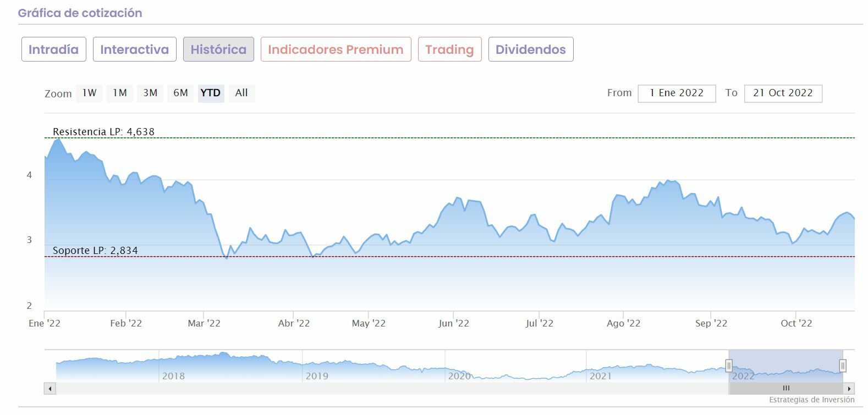
Task: Click the navigator scroll-right arrow
Action: (x=850, y=389)
